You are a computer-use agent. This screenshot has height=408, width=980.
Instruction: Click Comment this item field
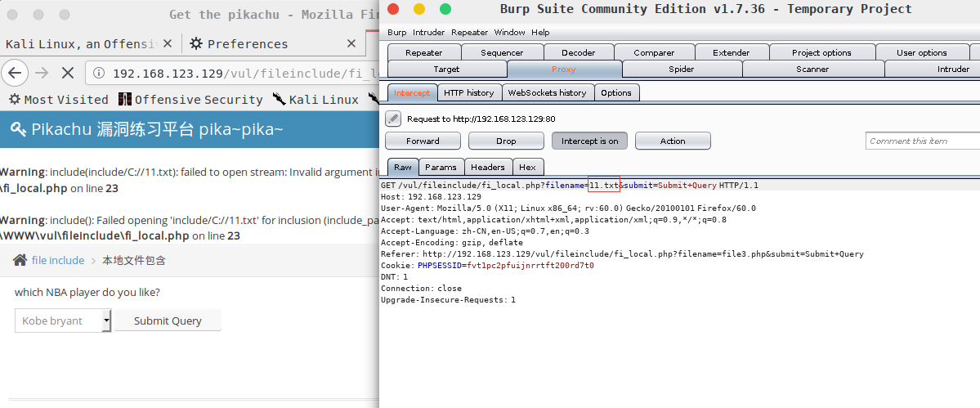pyautogui.click(x=923, y=141)
